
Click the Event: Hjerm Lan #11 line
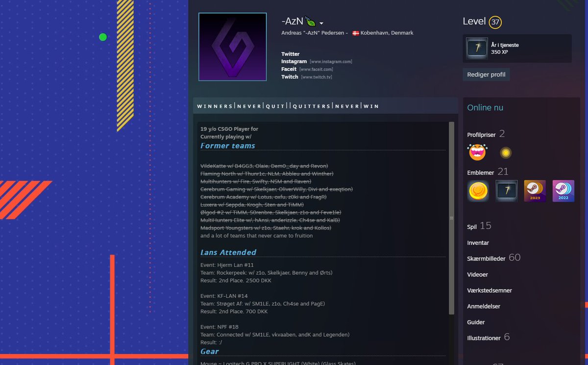[227, 265]
